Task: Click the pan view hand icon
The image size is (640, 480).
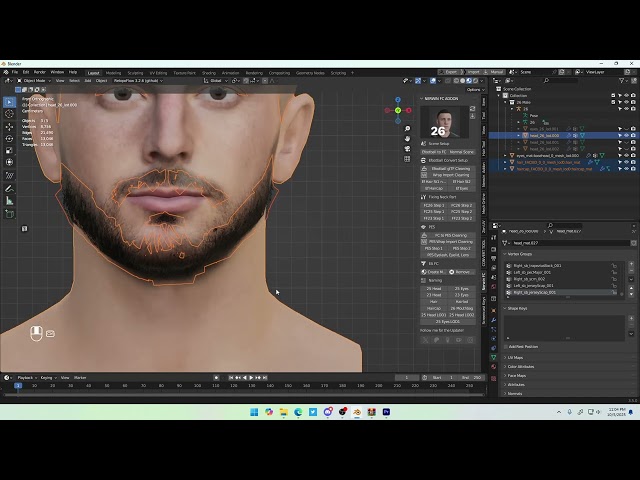Action: [407, 139]
